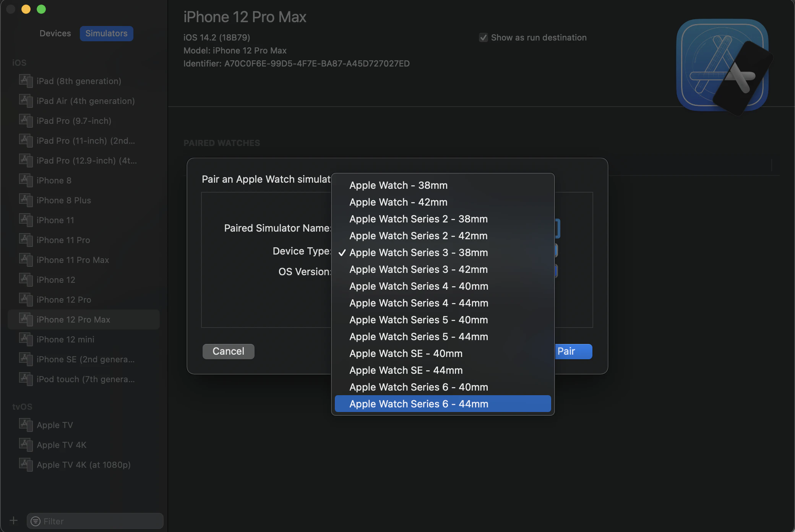Click the Model: iPhone 12 Pro Max text
Viewport: 795px width, 532px height.
coord(235,50)
